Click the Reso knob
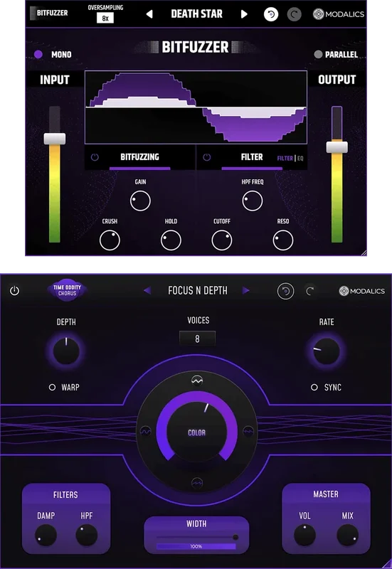Screen dimensions: 392x569 pos(283,240)
